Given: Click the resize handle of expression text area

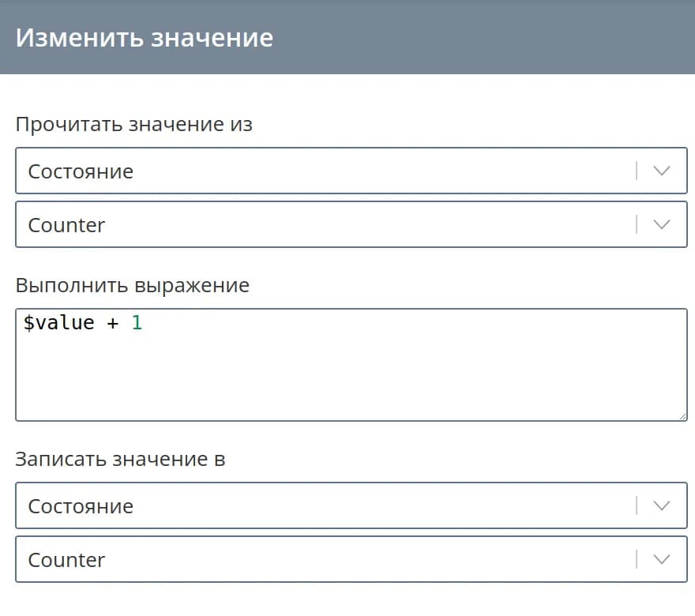Looking at the screenshot, I should [x=682, y=415].
